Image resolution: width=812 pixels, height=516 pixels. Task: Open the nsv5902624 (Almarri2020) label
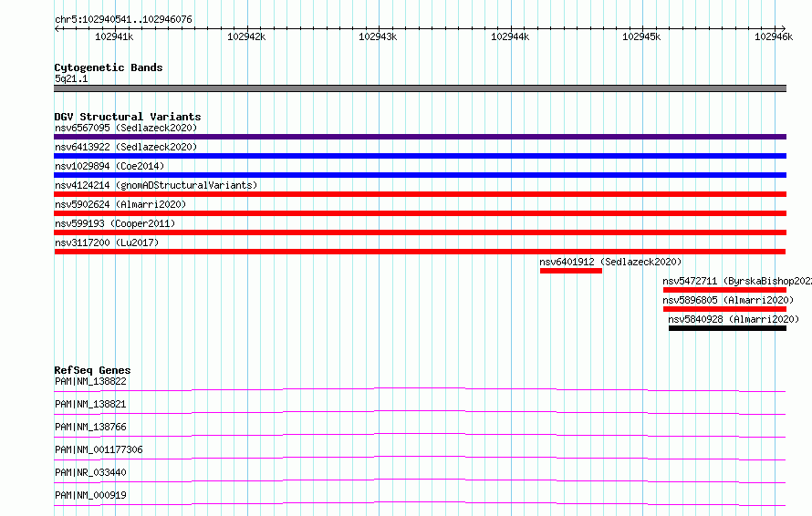coord(120,204)
